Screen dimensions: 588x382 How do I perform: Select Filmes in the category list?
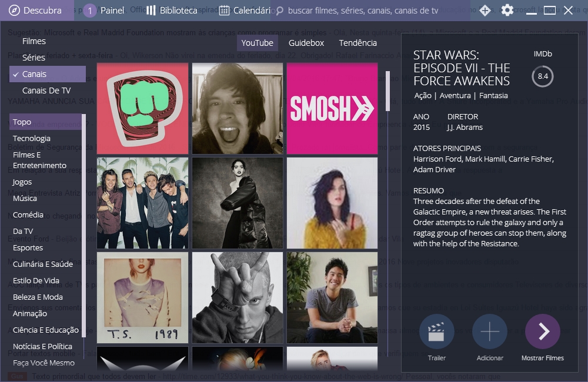34,41
